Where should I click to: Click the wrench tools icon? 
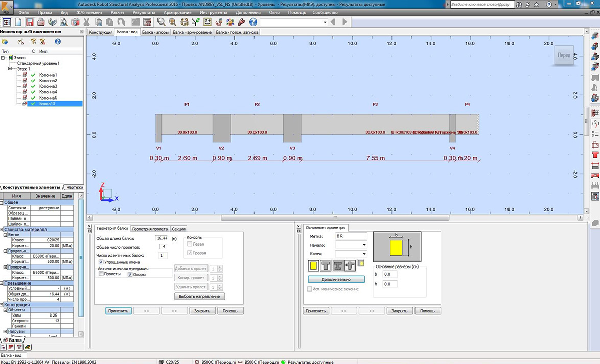(x=241, y=22)
